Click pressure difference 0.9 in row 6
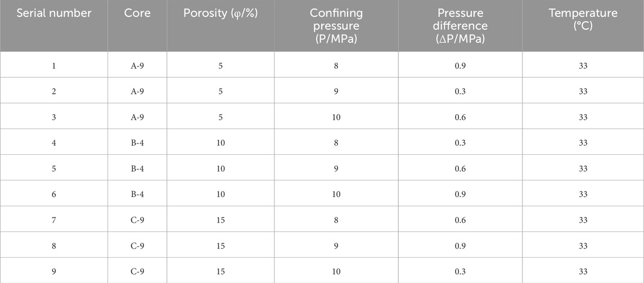 click(460, 194)
